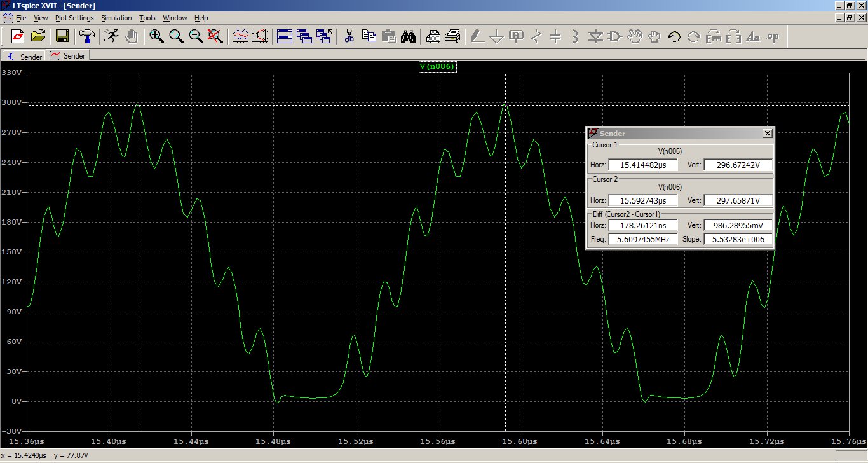This screenshot has width=868, height=463.
Task: Click the Open folder toolbar icon
Action: [x=38, y=36]
